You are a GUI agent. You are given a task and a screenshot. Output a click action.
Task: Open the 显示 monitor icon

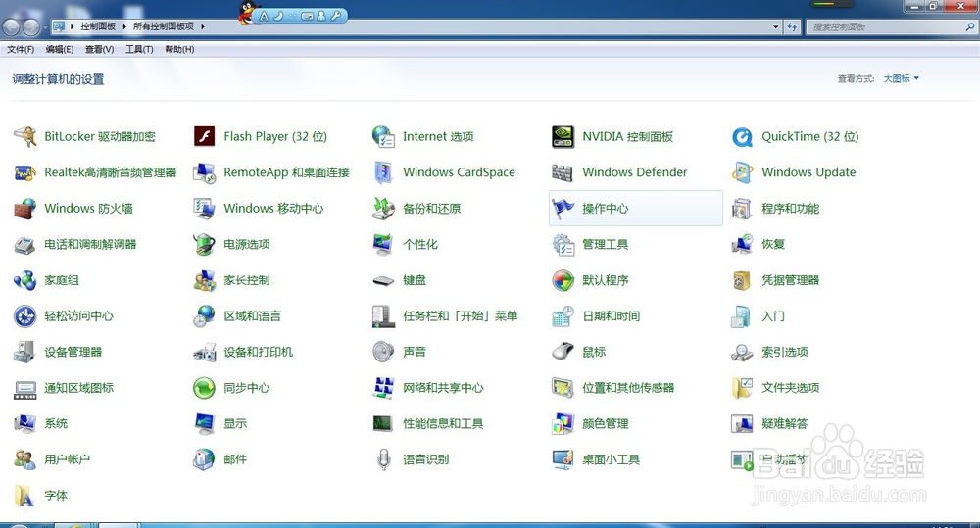205,423
